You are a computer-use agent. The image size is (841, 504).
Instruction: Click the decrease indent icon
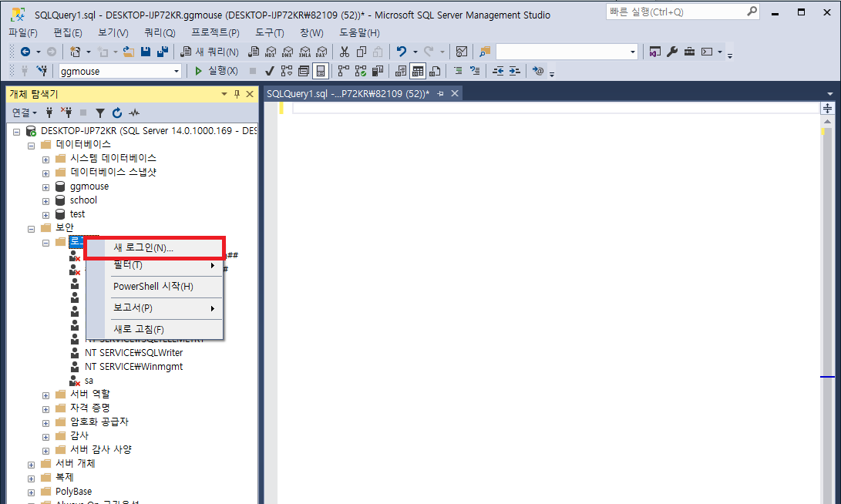click(498, 71)
